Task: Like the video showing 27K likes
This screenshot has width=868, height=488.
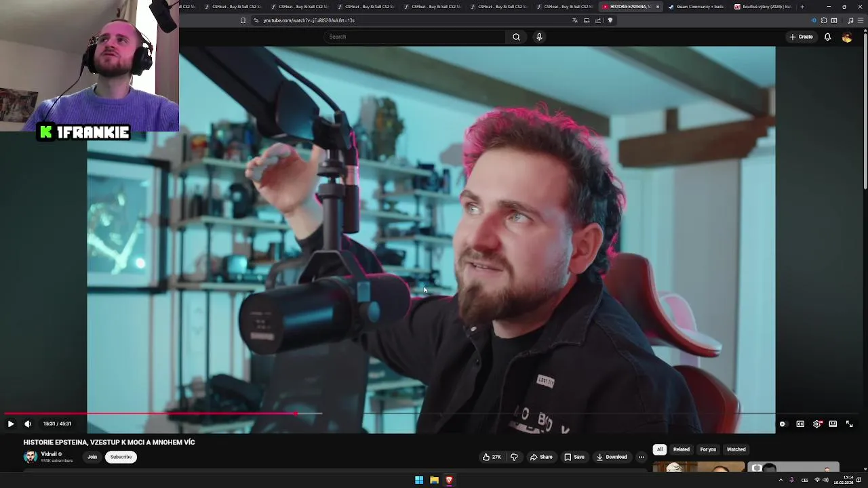Action: 492,457
